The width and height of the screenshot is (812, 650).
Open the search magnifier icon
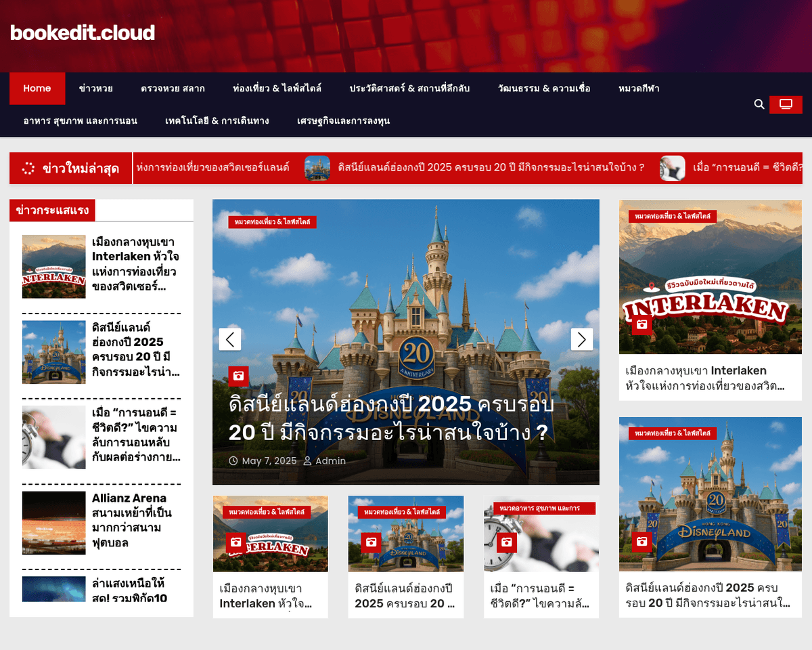(759, 104)
